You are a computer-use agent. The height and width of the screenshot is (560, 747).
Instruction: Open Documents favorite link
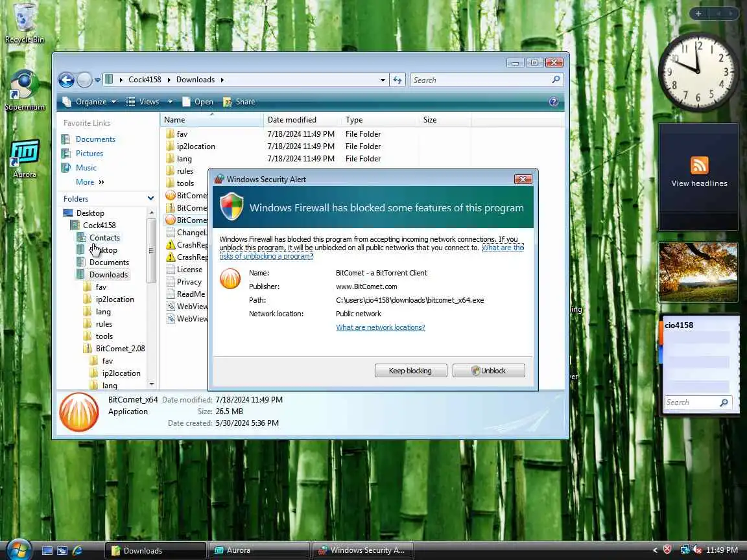click(95, 139)
